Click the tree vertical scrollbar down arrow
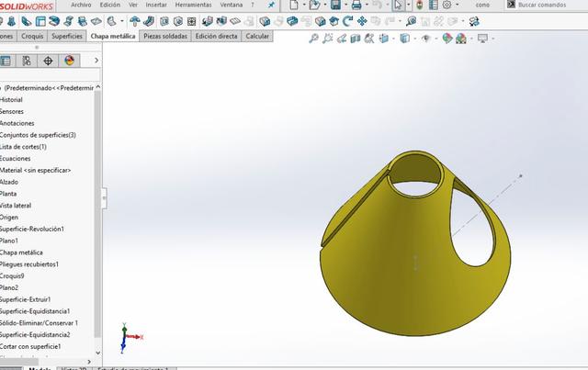588x370 pixels. (98, 353)
